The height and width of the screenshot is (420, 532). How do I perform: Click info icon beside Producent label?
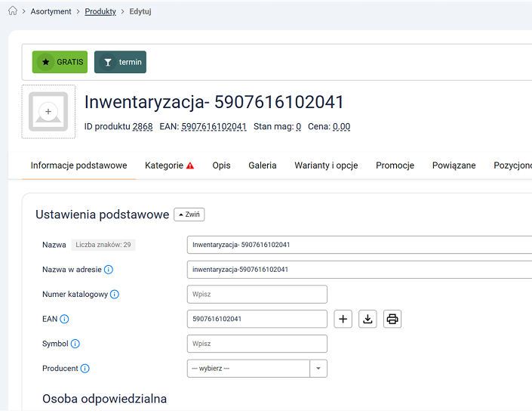pyautogui.click(x=85, y=369)
